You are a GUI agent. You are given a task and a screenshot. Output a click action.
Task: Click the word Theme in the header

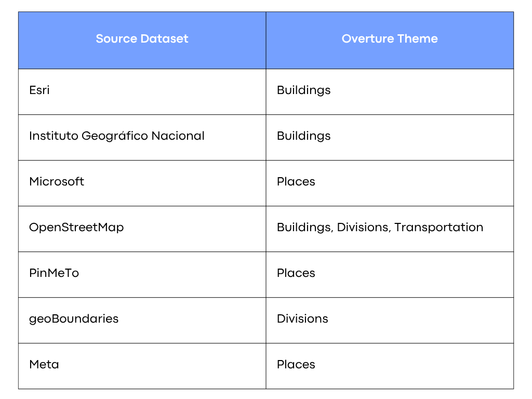click(418, 38)
